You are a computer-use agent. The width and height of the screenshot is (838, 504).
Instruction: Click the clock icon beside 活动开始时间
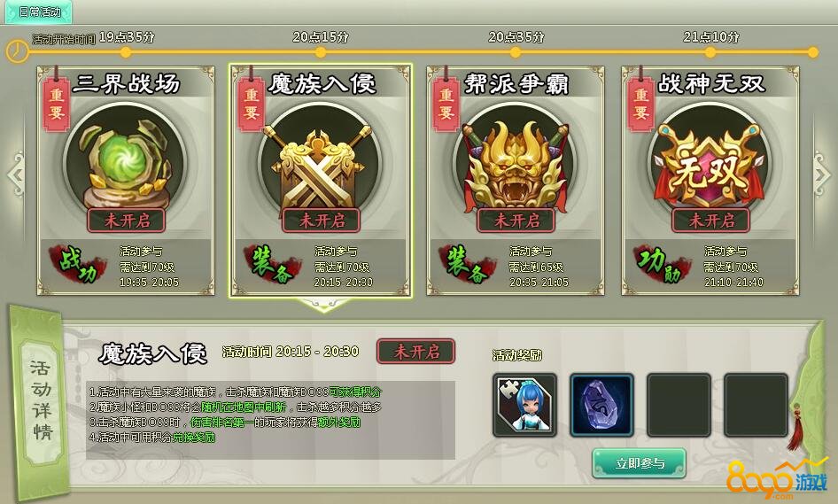click(x=17, y=51)
